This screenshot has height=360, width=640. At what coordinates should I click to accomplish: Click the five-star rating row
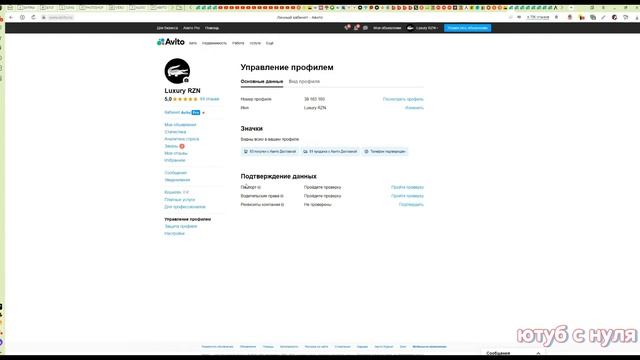point(185,99)
